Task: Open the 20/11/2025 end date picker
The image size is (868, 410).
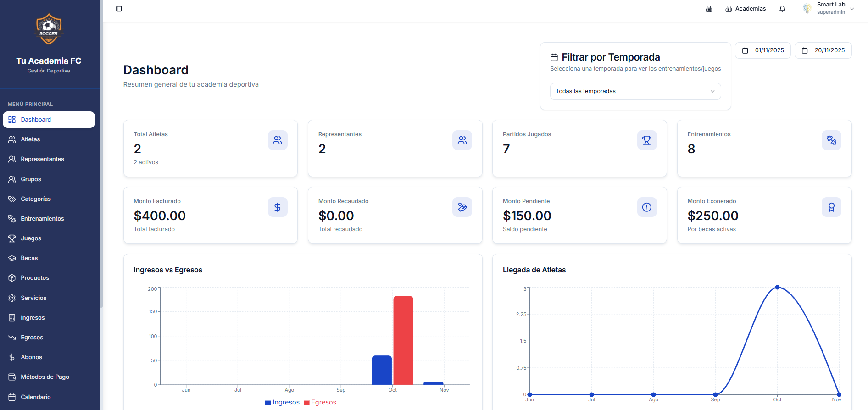Action: 823,50
